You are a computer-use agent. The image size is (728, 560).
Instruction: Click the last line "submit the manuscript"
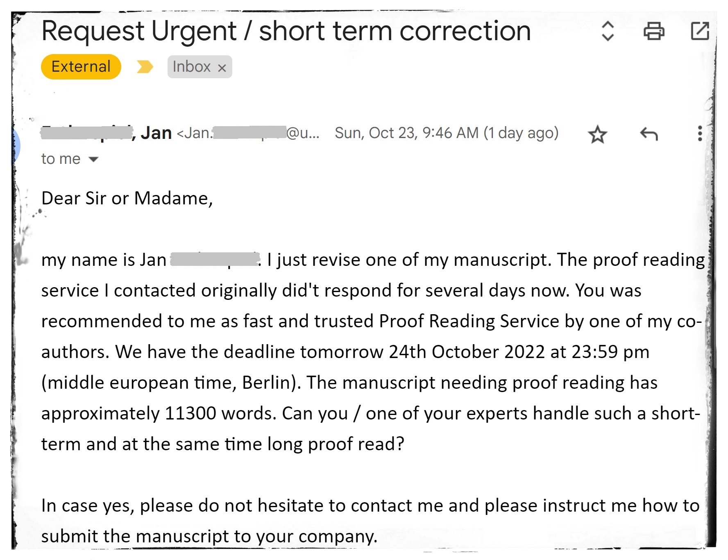point(209,536)
